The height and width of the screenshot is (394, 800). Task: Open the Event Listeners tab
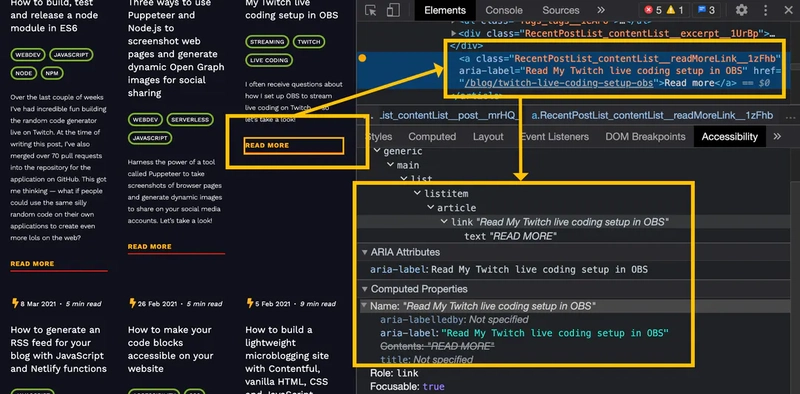[554, 137]
